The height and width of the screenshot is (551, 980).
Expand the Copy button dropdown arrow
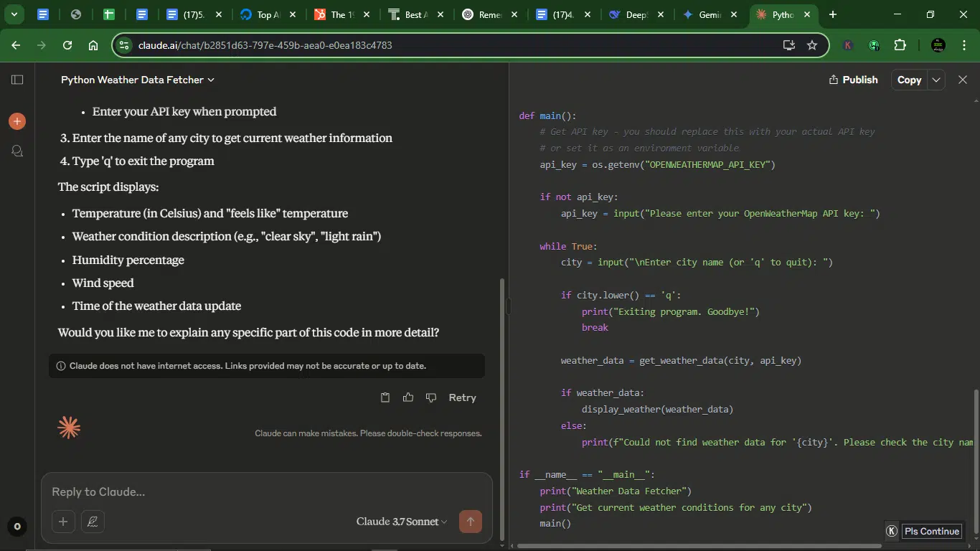pyautogui.click(x=936, y=80)
